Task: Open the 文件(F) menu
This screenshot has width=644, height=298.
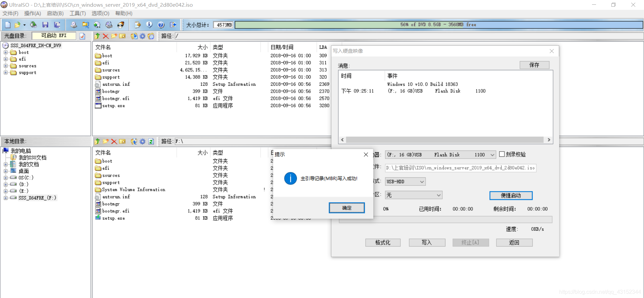Action: click(x=10, y=13)
